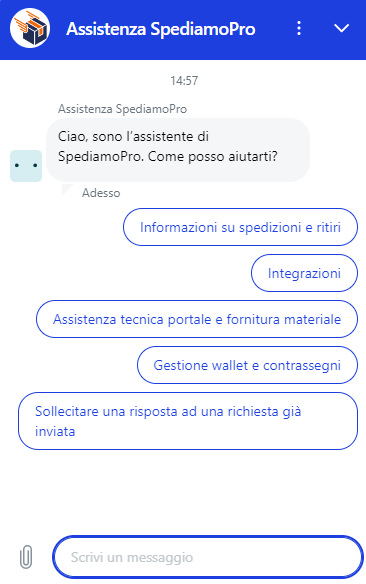Viewport: 366px width, 584px height.
Task: Click the sender name above the greeting
Action: click(x=122, y=109)
